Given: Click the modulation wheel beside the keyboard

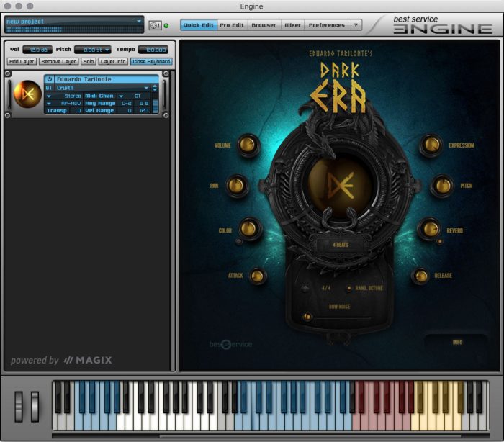Looking at the screenshot, I should tap(35, 406).
